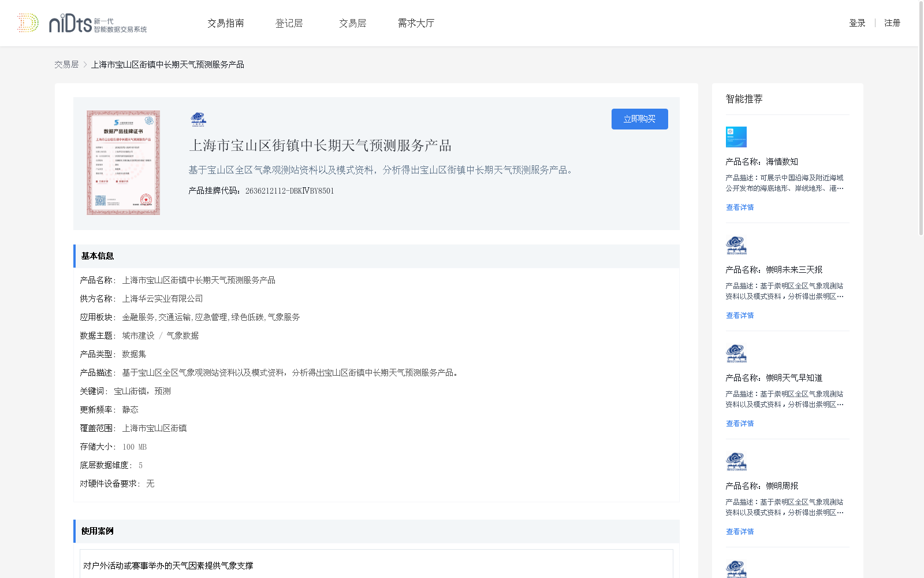This screenshot has height=578, width=924.
Task: Click supplier name 上海华云实业有限公司
Action: pyautogui.click(x=162, y=299)
